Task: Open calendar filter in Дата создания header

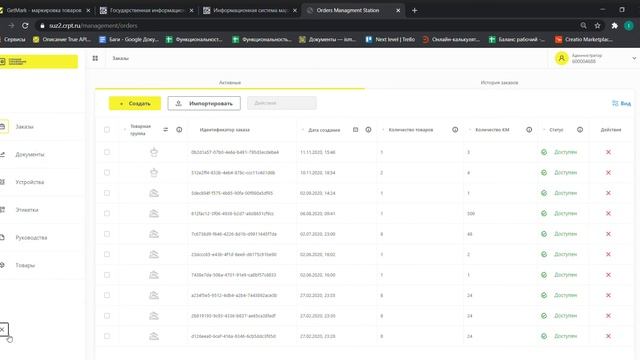Action: coord(356,130)
